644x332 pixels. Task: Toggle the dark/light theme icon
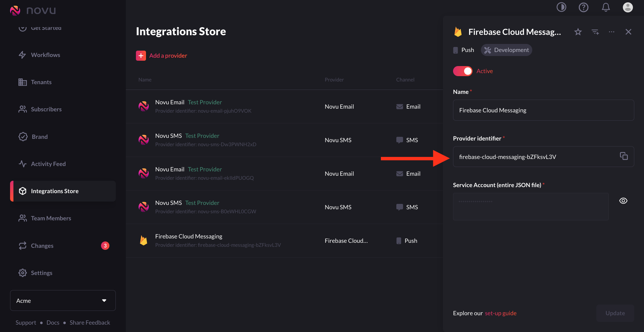tap(561, 7)
